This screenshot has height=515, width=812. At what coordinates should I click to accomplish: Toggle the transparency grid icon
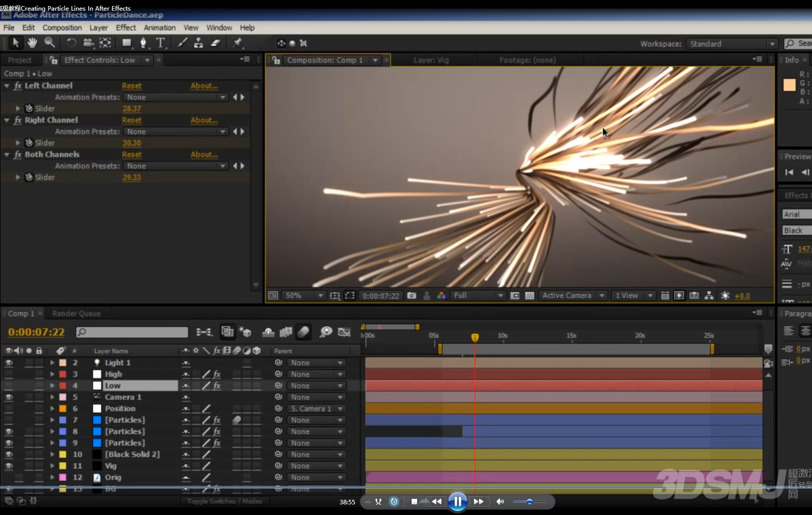(530, 296)
